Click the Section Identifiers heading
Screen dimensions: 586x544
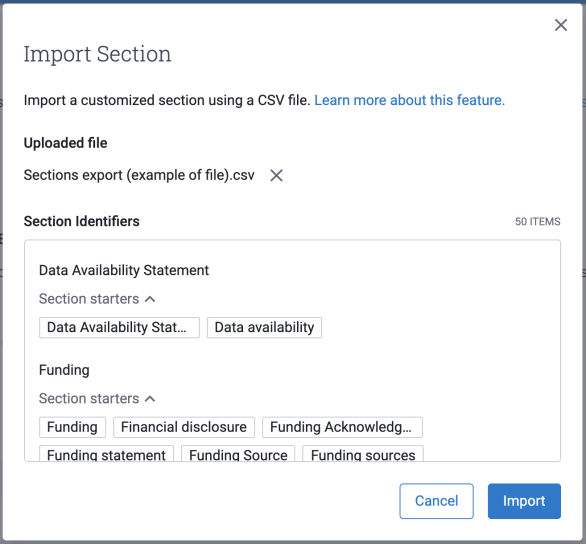point(81,221)
